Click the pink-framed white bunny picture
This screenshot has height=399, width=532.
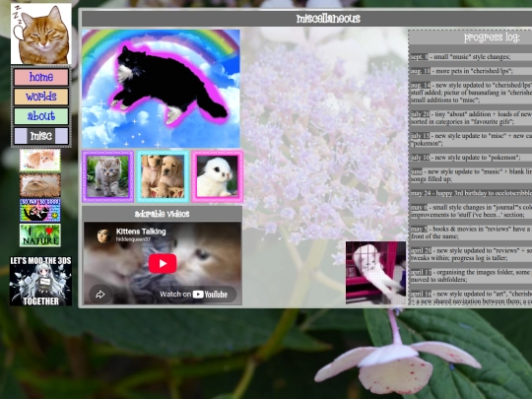pyautogui.click(x=218, y=176)
